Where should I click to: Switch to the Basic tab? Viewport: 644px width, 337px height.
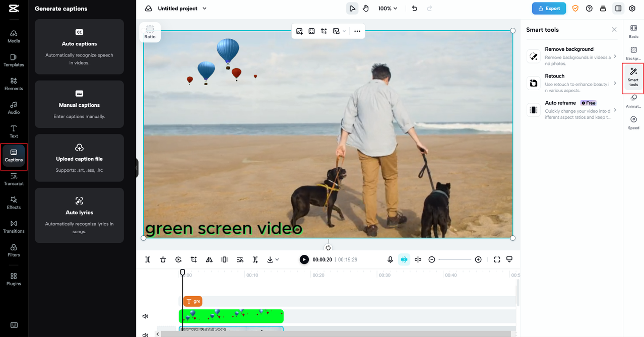[x=633, y=32]
